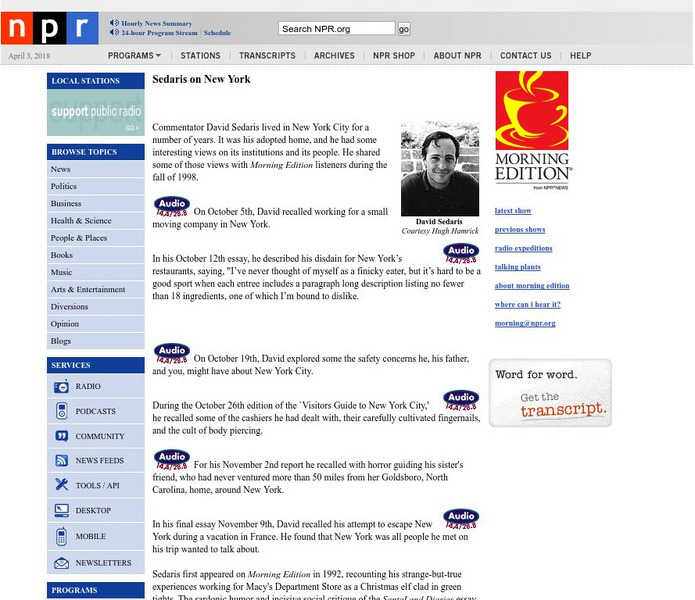Go to NPR SHOP
This screenshot has width=695, height=600.
394,55
